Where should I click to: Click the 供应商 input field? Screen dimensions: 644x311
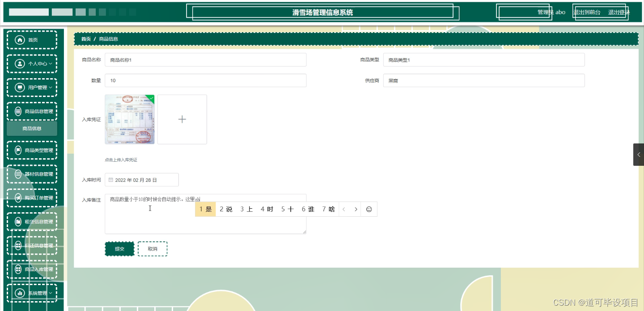[x=484, y=80]
